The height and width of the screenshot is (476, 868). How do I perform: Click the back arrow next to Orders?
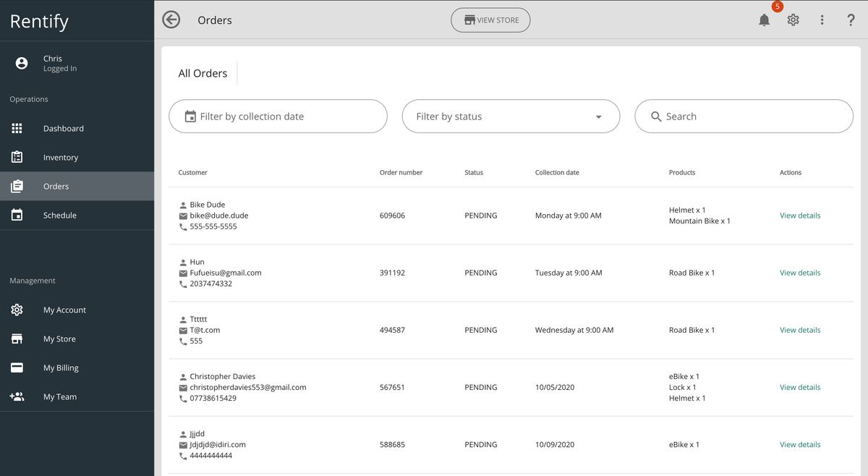pyautogui.click(x=171, y=19)
